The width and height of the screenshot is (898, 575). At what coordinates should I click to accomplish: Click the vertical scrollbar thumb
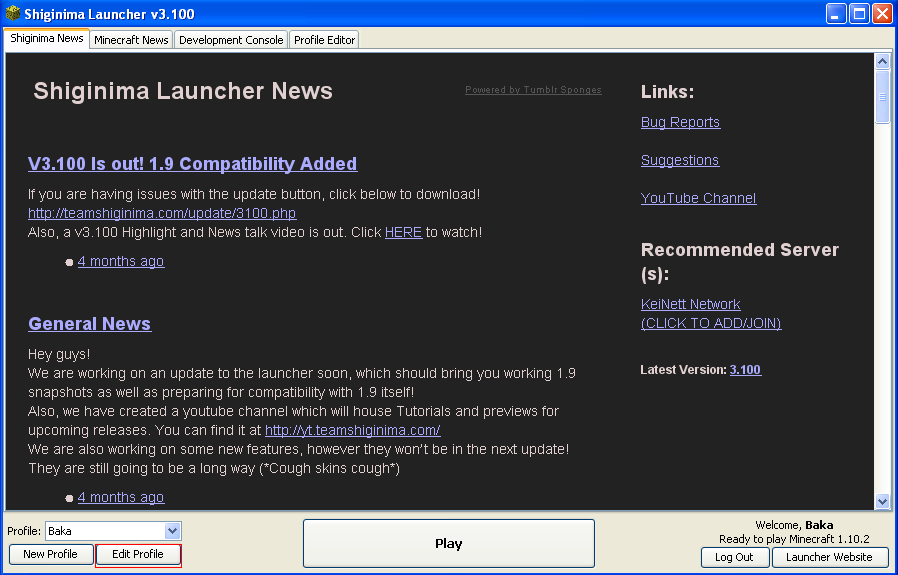pos(882,96)
